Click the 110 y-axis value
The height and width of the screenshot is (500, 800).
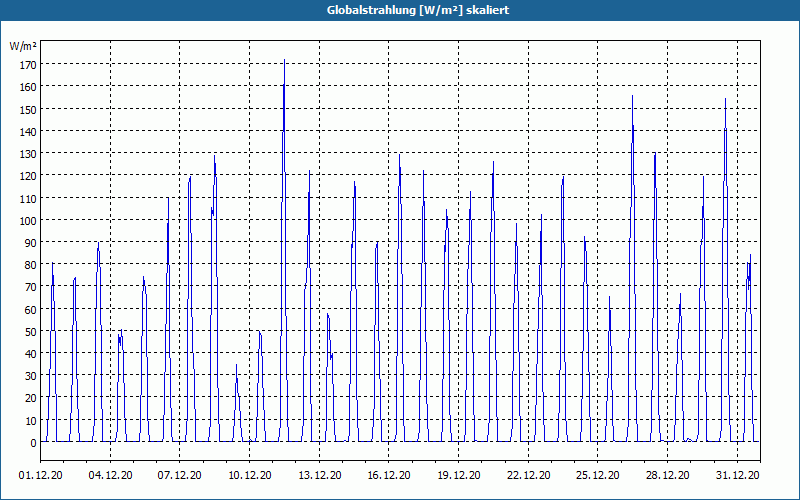point(28,198)
